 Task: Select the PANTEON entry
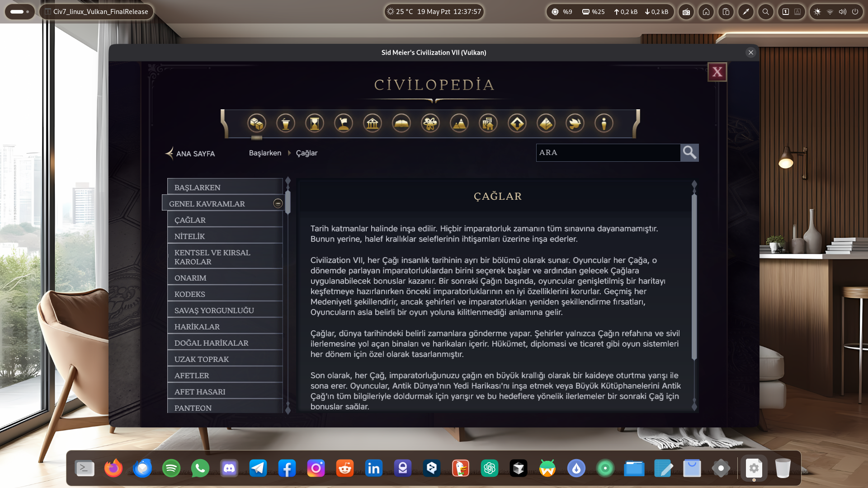[225, 407]
